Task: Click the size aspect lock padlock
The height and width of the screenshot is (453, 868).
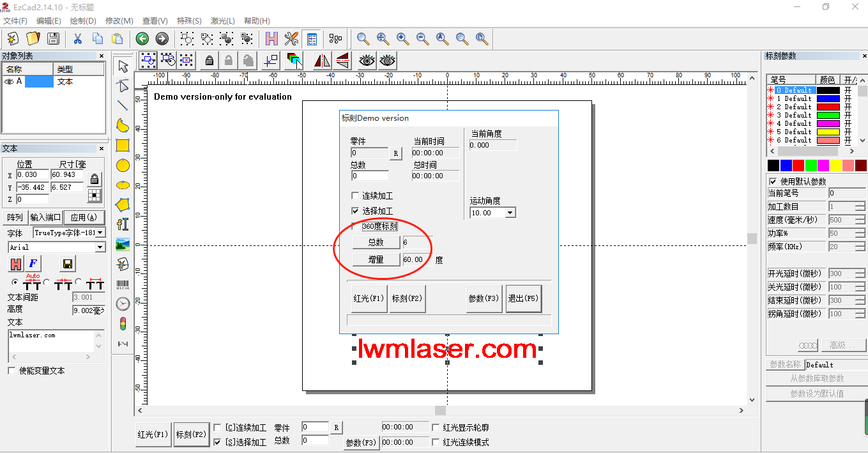Action: tap(95, 179)
